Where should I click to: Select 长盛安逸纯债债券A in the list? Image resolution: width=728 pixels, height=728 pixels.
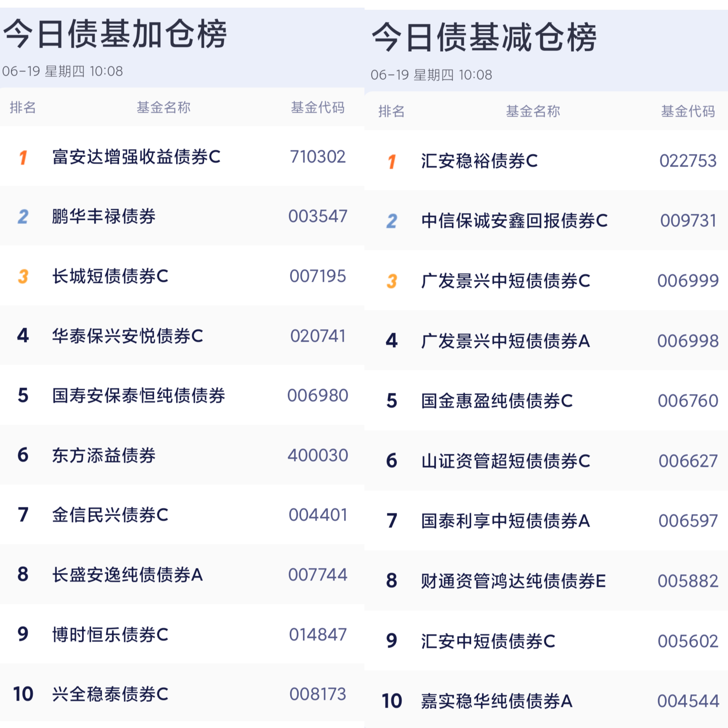tap(128, 575)
